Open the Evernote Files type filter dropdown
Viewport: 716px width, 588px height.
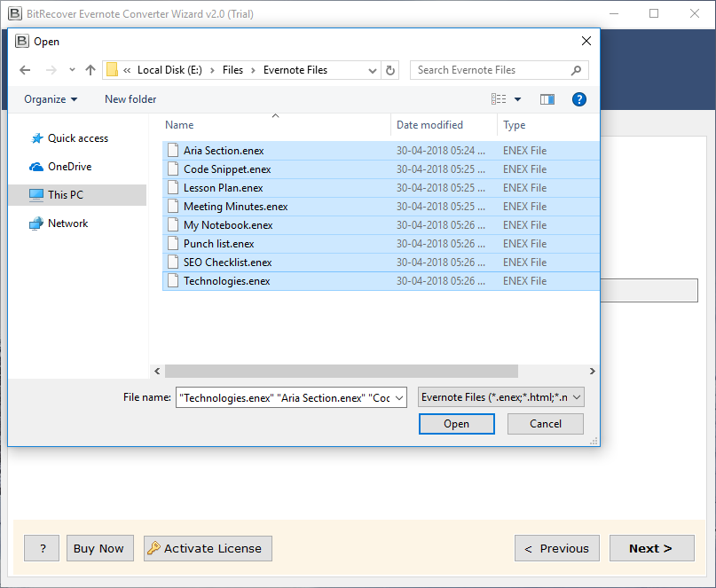pos(501,397)
